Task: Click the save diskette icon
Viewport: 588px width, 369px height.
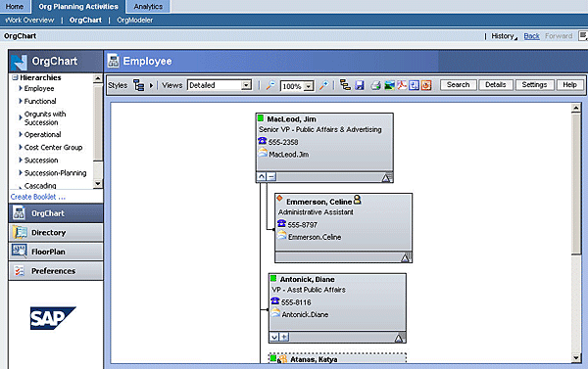Action: coord(360,85)
